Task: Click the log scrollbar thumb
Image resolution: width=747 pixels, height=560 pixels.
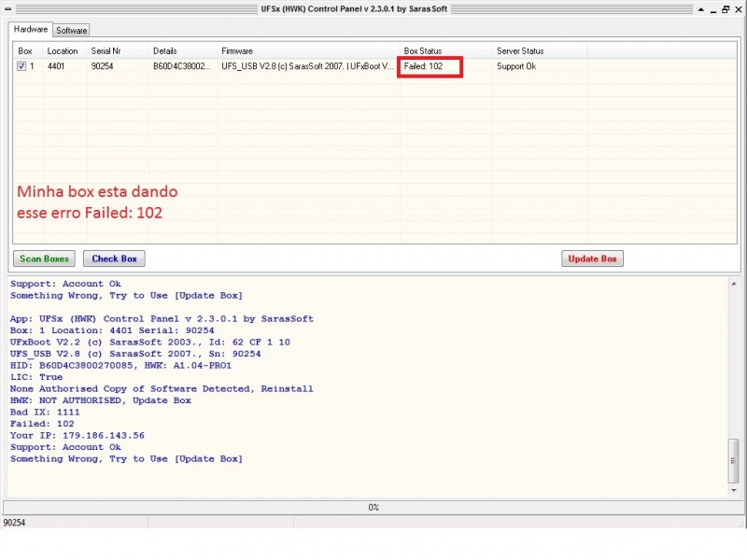Action: click(x=734, y=460)
